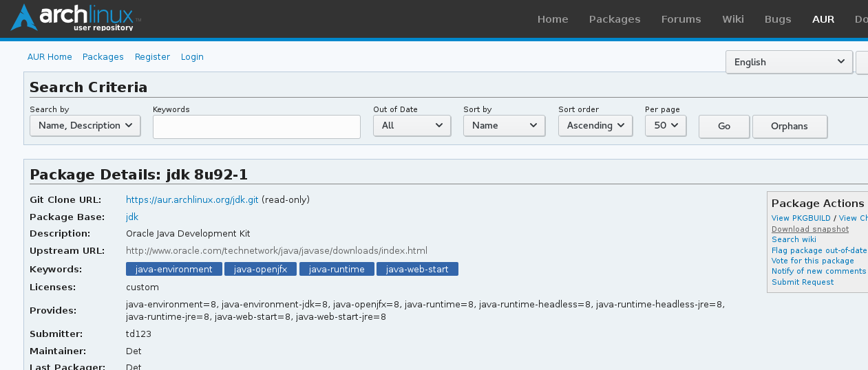Open the Packages link in the sub-navigation

(x=103, y=57)
